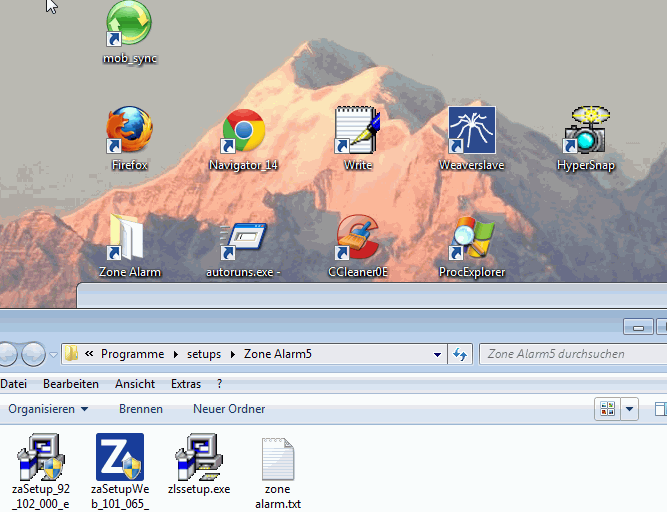Open the Datei menu

14,384
